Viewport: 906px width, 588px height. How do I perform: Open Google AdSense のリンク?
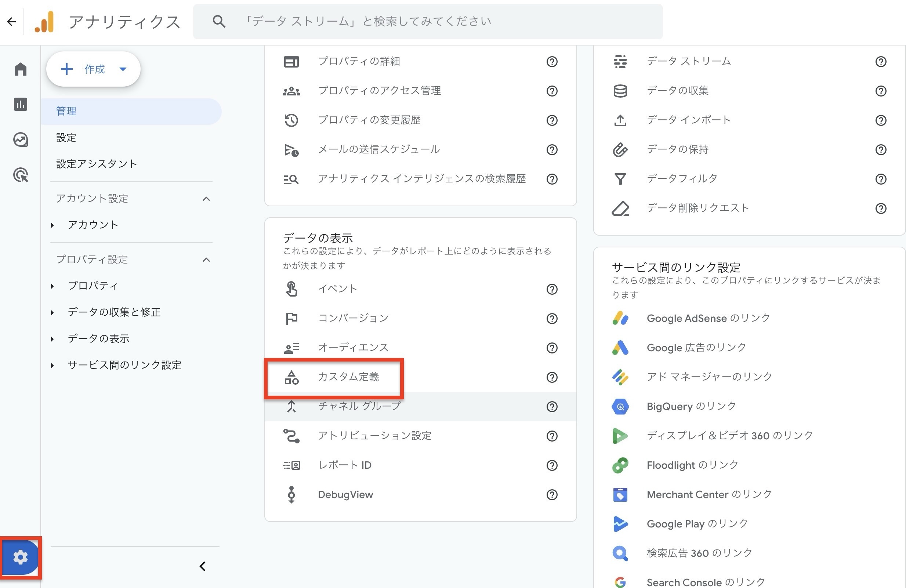[x=708, y=318]
